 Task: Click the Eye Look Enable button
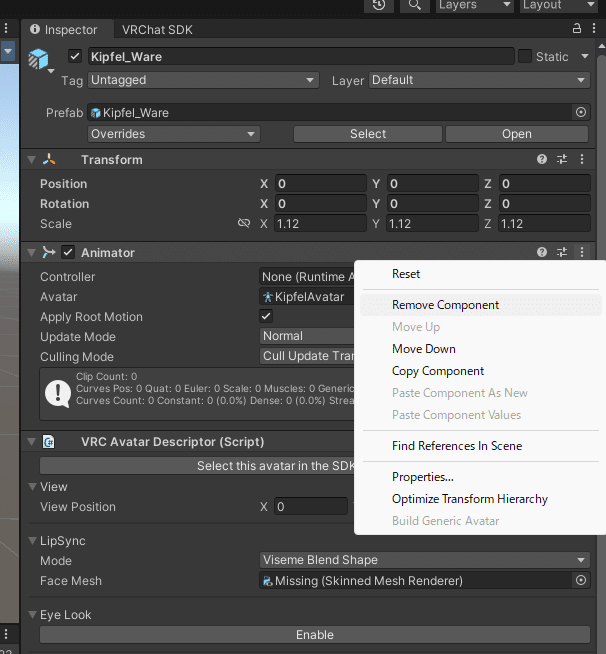point(314,635)
